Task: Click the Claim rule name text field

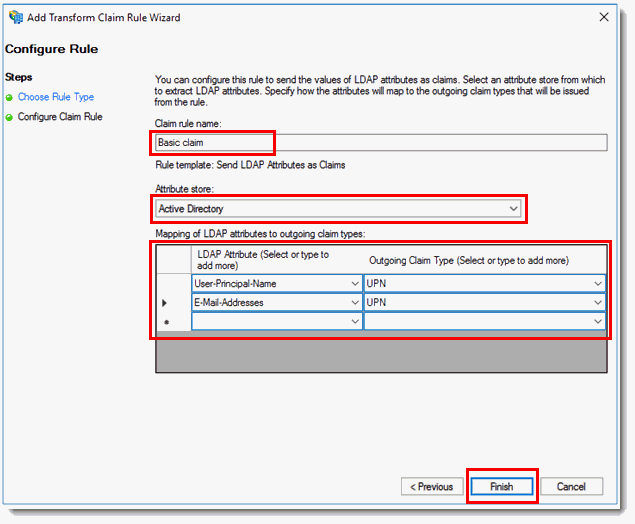Action: (x=380, y=142)
